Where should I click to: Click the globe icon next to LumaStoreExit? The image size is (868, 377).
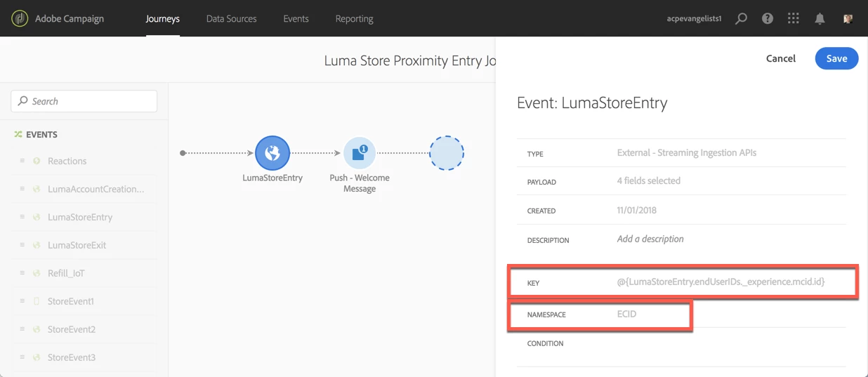37,245
